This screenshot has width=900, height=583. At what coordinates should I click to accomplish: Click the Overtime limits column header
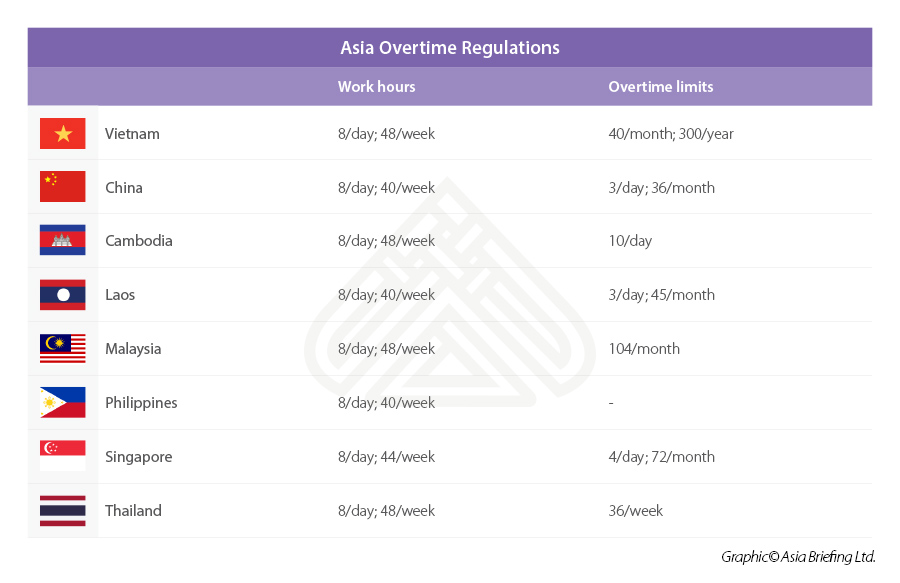tap(660, 87)
